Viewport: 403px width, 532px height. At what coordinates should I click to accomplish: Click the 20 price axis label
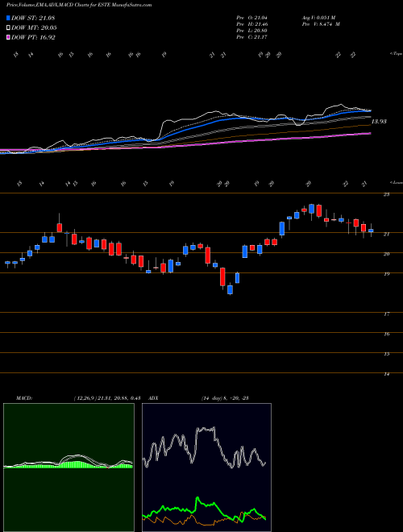(387, 254)
